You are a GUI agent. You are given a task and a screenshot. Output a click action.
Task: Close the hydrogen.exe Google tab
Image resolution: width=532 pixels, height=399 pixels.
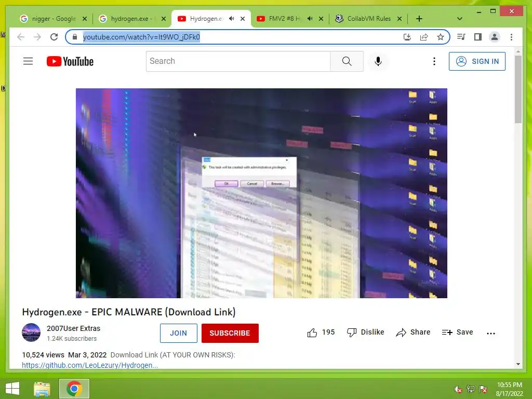(x=164, y=19)
